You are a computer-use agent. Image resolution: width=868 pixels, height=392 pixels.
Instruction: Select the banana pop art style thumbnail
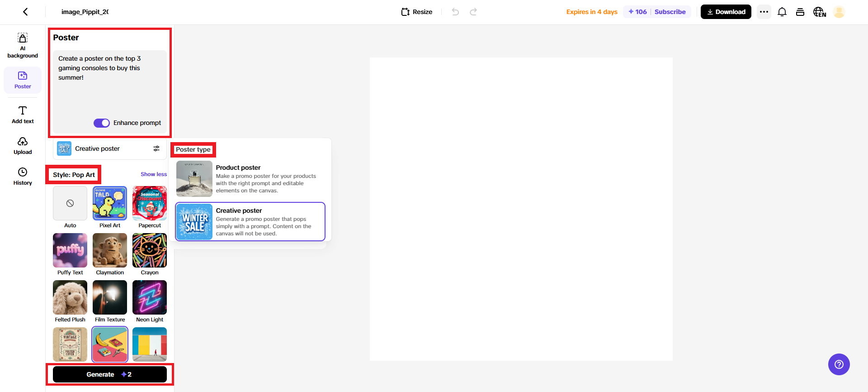(110, 344)
